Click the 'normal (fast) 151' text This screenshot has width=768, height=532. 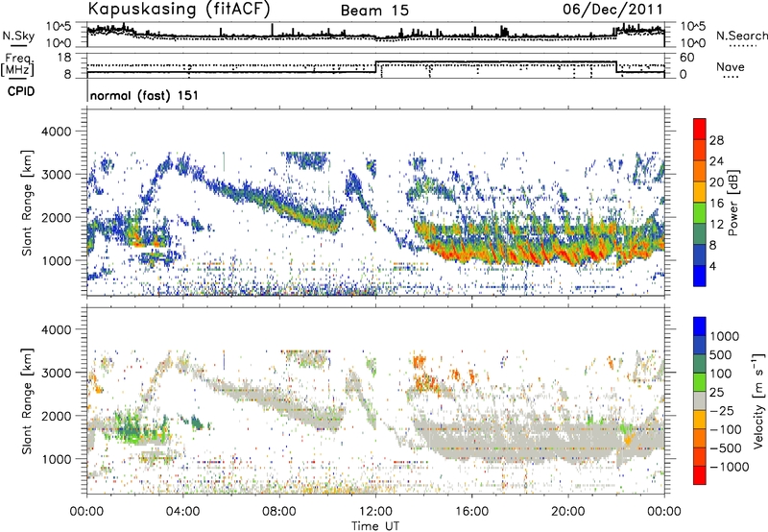(145, 95)
